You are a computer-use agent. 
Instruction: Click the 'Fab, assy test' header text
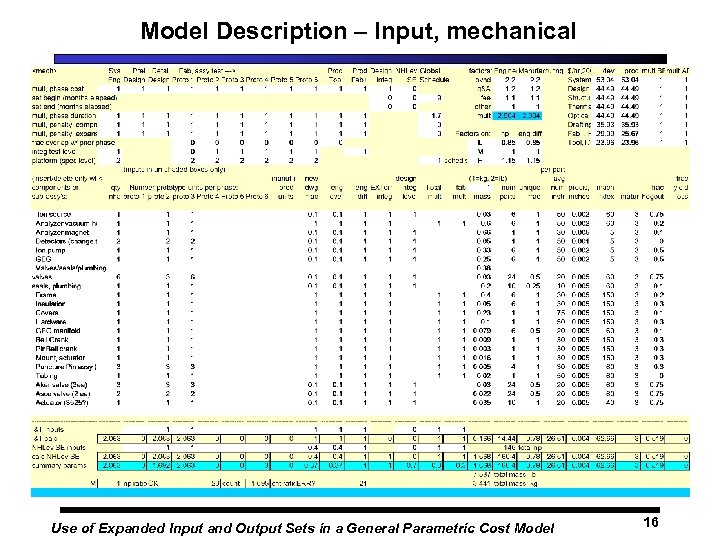pyautogui.click(x=207, y=71)
